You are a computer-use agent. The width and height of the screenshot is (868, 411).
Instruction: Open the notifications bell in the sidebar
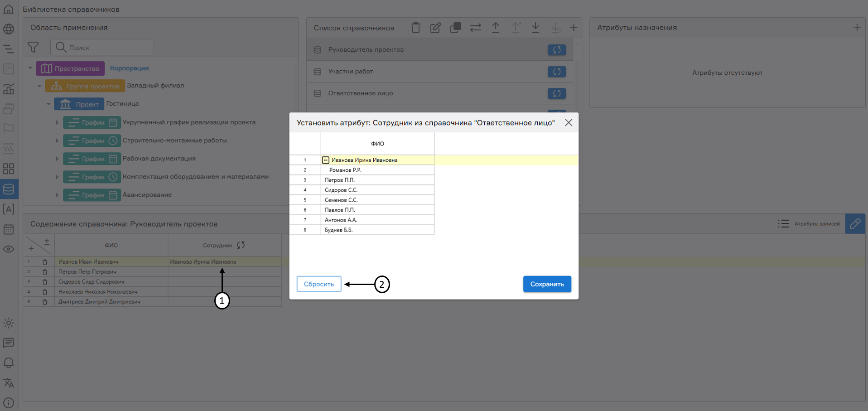pyautogui.click(x=9, y=363)
